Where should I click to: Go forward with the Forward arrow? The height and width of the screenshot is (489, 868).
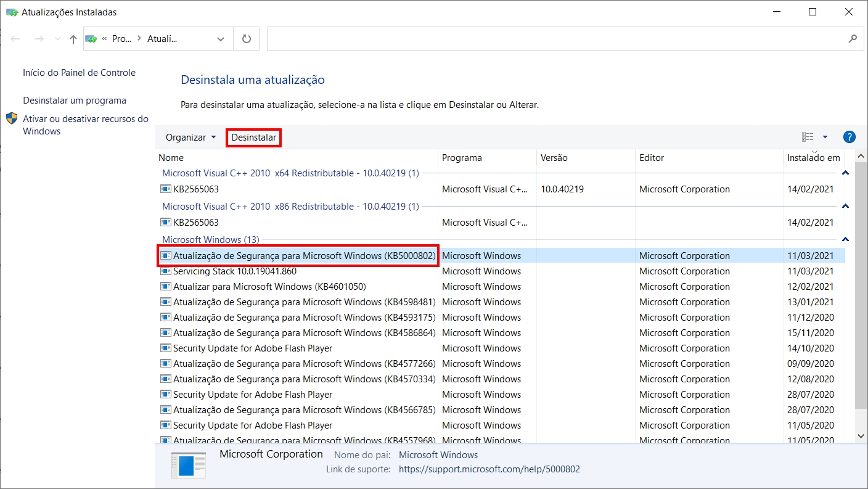pyautogui.click(x=38, y=39)
